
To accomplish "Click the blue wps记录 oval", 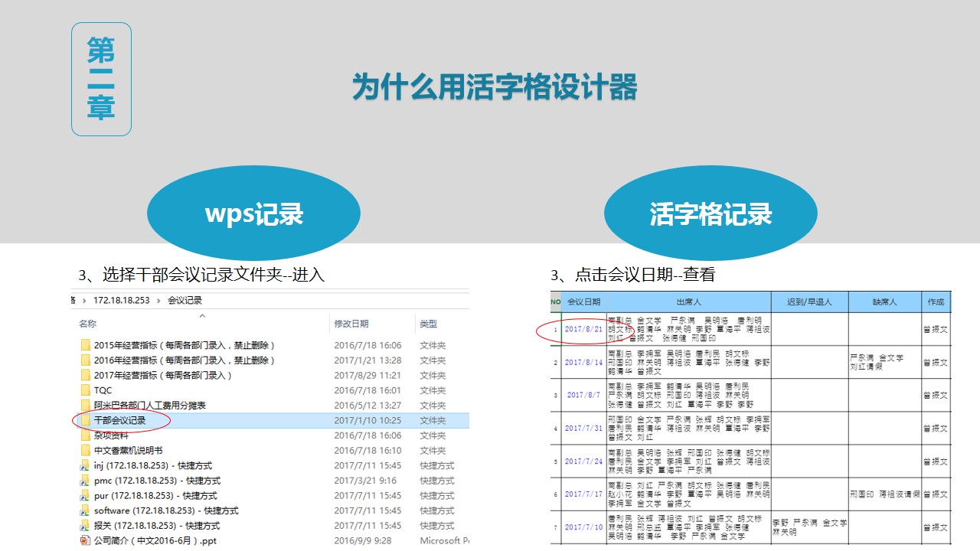I will tap(253, 214).
